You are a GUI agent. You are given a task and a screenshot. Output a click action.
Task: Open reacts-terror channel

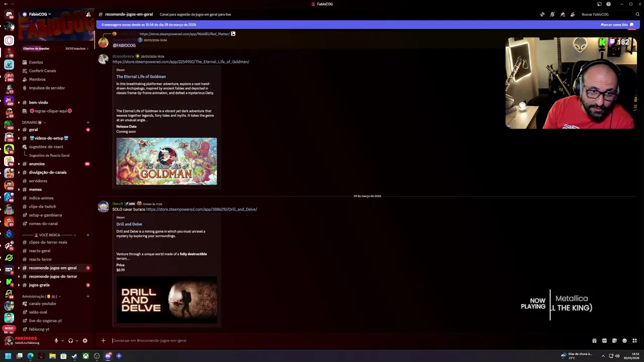coord(40,259)
